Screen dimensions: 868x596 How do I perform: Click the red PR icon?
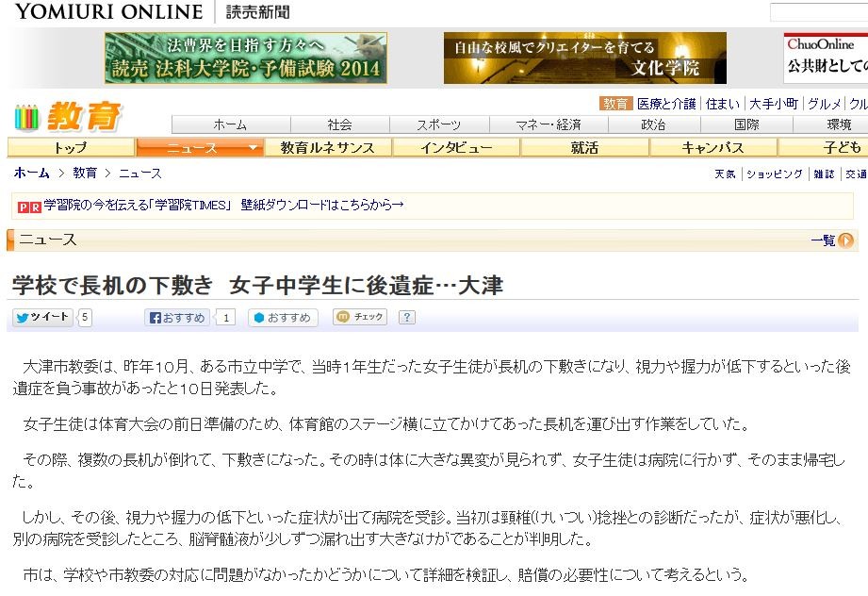tap(29, 207)
